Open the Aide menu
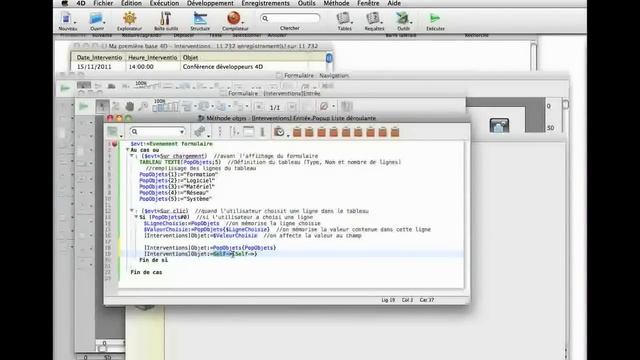 [x=394, y=3]
